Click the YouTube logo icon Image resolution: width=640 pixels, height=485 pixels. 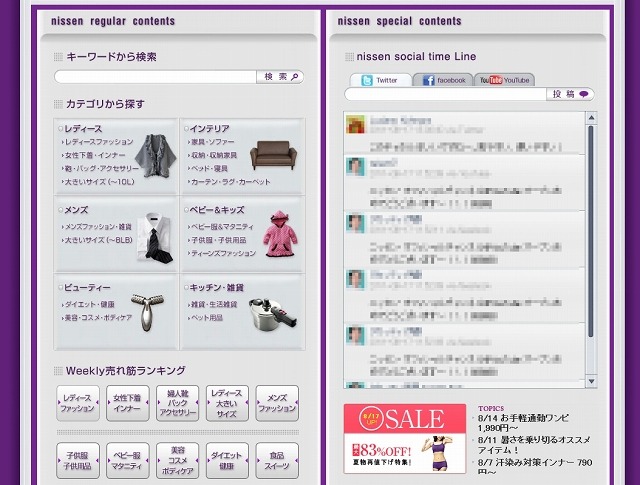(491, 80)
